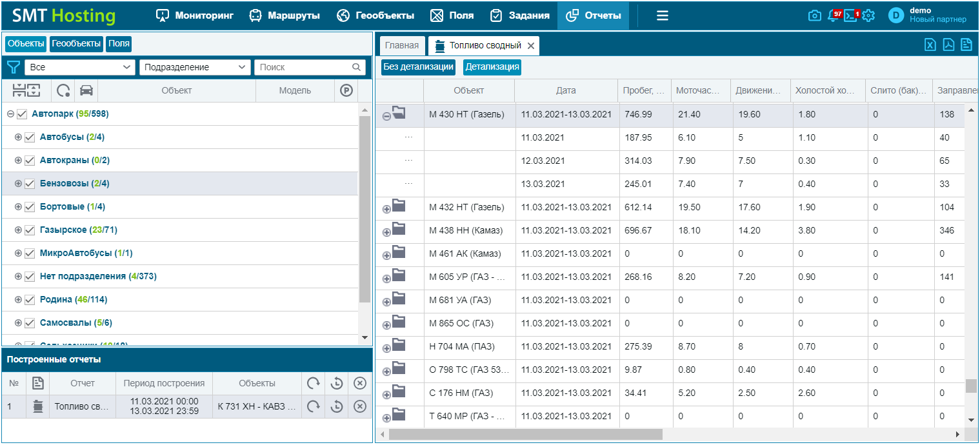Export report to PDF file
The image size is (980, 445).
pos(948,44)
